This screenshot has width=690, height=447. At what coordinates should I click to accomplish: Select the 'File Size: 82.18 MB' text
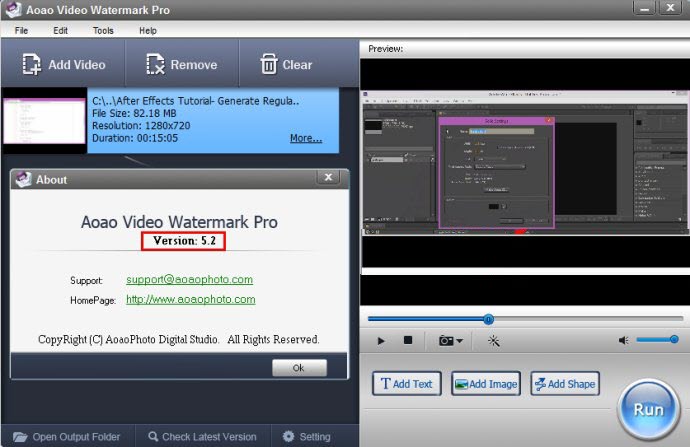point(134,113)
